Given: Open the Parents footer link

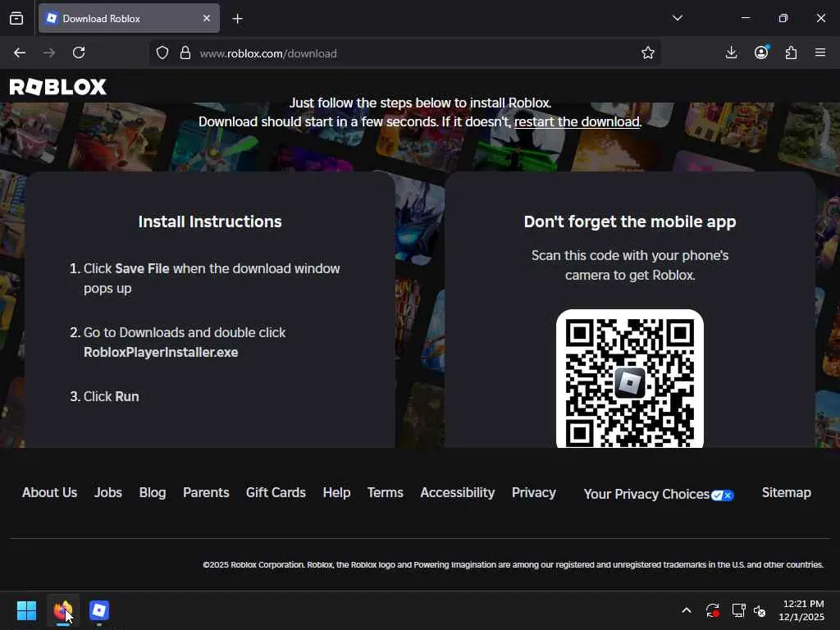Looking at the screenshot, I should [x=206, y=492].
